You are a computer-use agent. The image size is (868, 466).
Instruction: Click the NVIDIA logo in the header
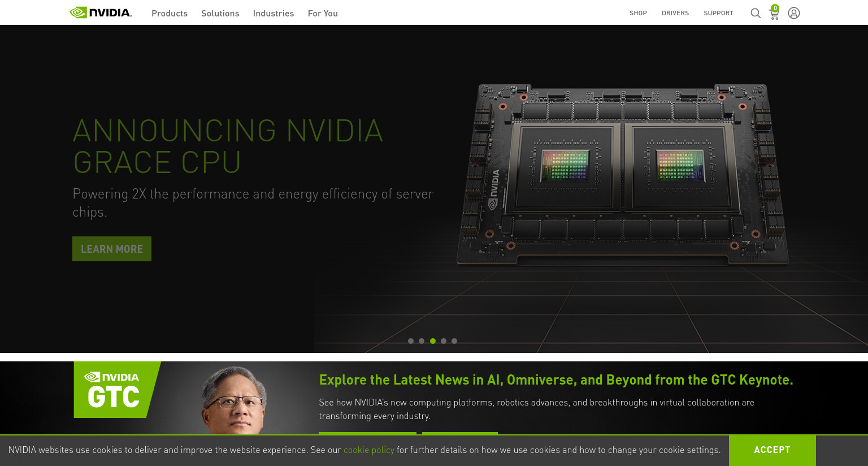101,12
